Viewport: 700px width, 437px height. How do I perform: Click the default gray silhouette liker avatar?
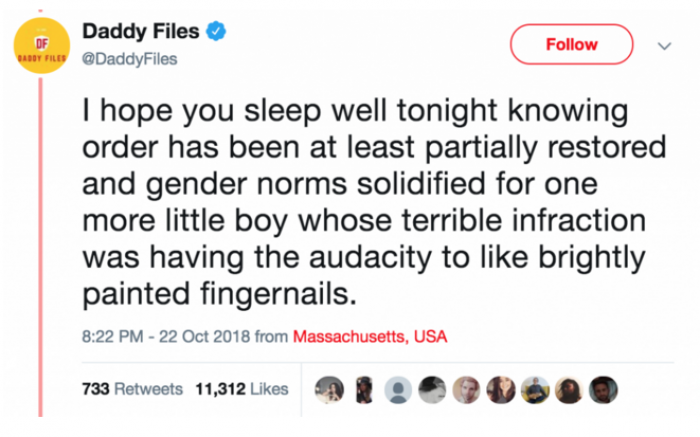point(397,388)
